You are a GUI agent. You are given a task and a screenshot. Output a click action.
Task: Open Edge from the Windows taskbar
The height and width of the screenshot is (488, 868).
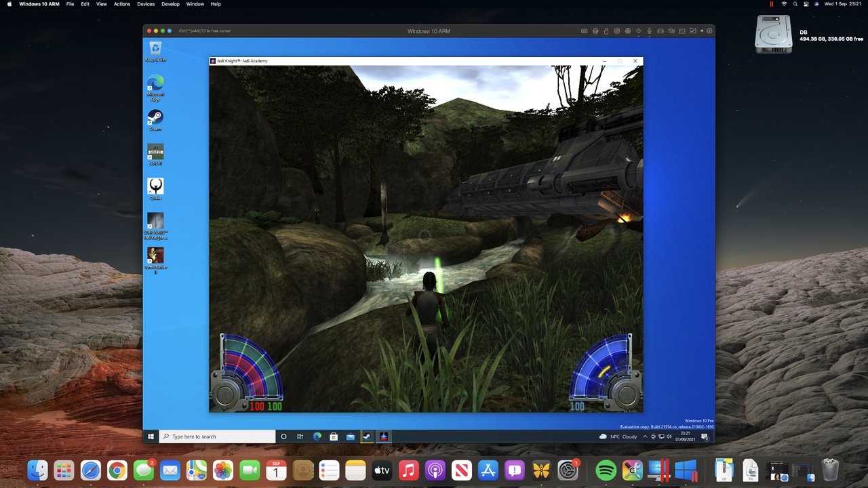click(317, 436)
